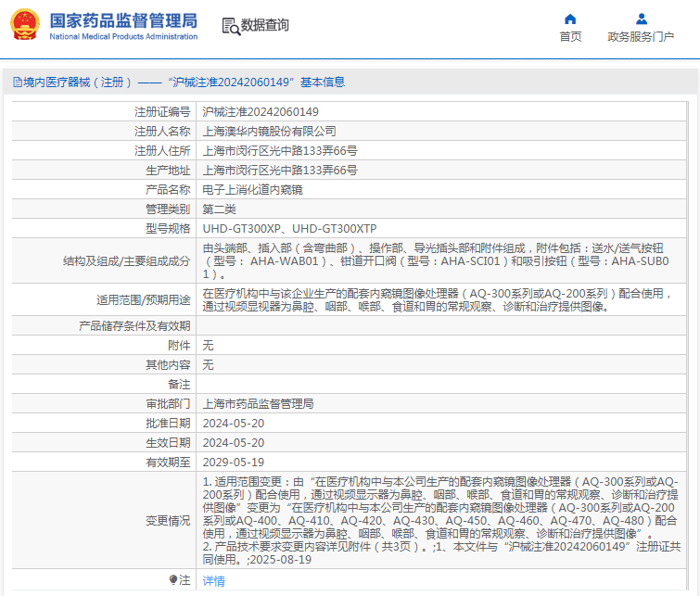Screen dimensions: 700x596
Task: Click management category value 第二类
Action: tap(219, 209)
